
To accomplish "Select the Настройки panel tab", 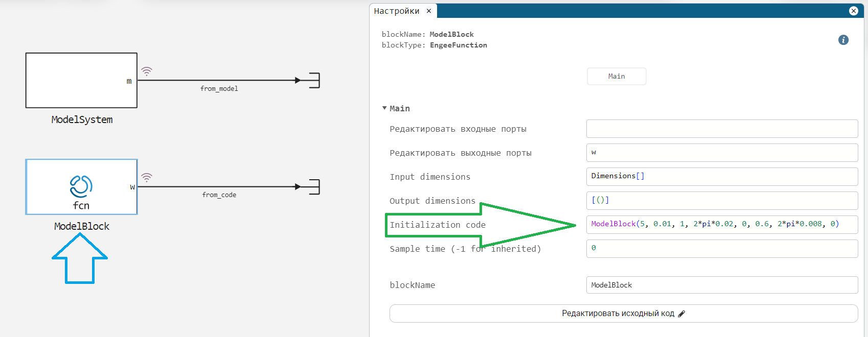I will (396, 11).
